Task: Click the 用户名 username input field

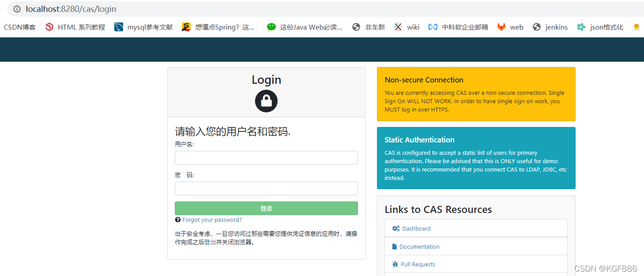Action: [266, 157]
